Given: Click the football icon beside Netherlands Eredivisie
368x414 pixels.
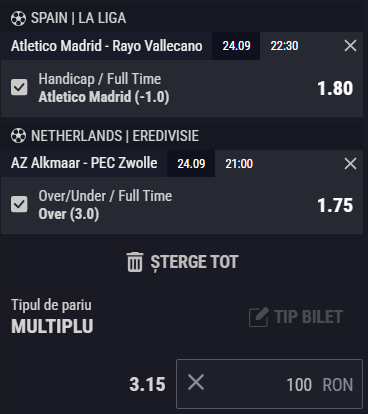Looking at the screenshot, I should coord(18,136).
